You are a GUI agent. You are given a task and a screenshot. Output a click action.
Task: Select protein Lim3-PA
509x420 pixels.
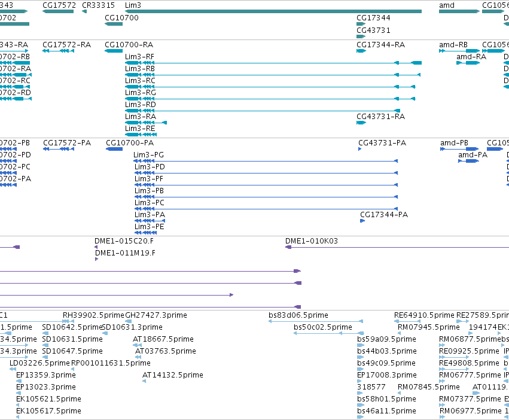tap(150, 214)
